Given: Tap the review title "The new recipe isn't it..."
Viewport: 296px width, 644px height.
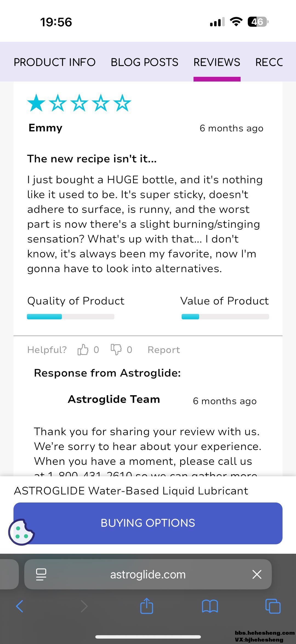Looking at the screenshot, I should [x=92, y=159].
